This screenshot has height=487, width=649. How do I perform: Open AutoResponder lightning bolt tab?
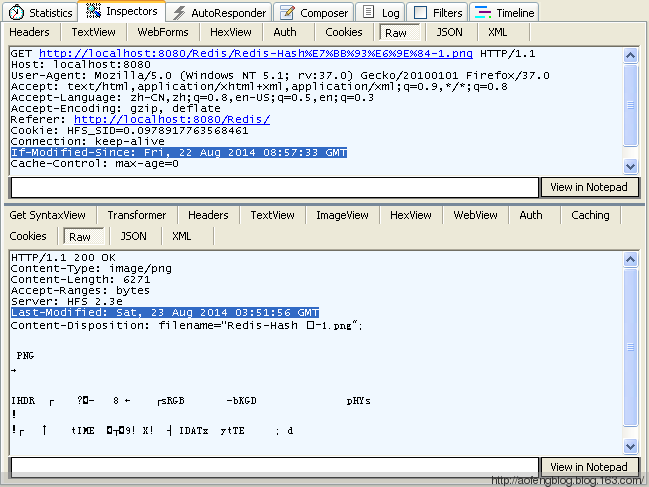coord(178,13)
